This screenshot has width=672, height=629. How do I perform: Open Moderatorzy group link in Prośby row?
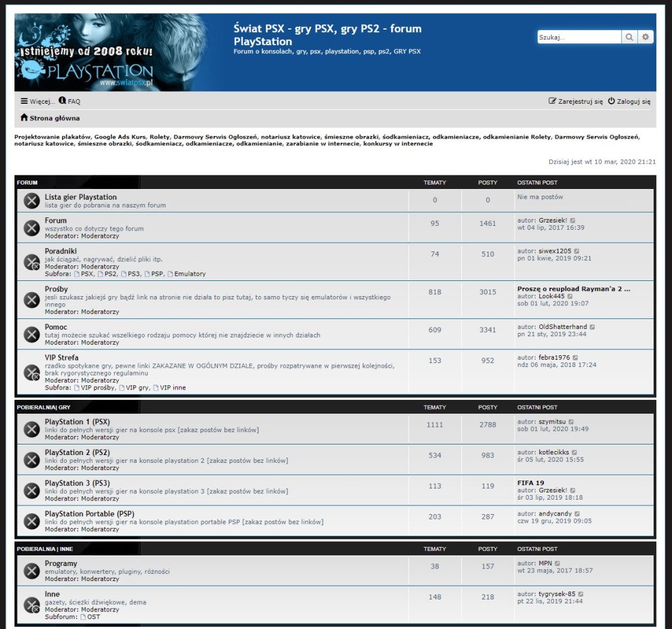click(x=100, y=312)
